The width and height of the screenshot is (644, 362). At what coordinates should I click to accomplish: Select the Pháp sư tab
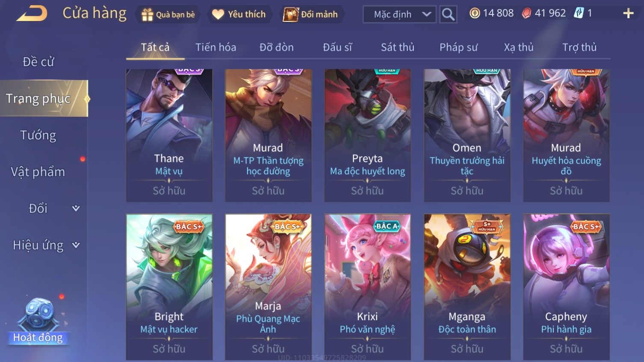tap(458, 47)
